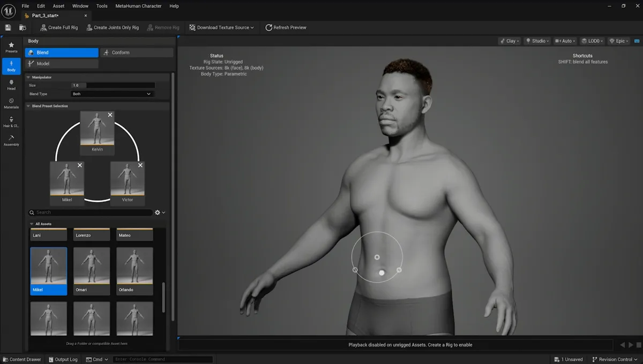
Task: Open the Content Drawer
Action: click(21, 359)
